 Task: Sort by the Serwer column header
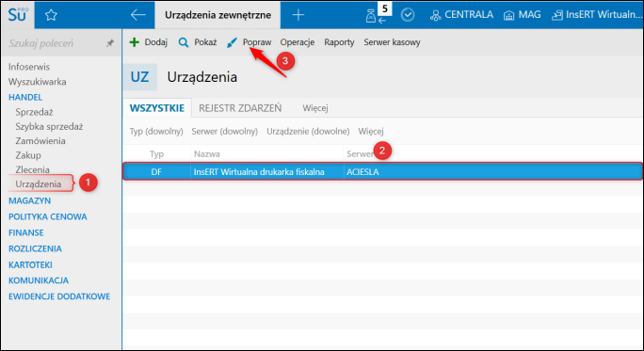[360, 154]
